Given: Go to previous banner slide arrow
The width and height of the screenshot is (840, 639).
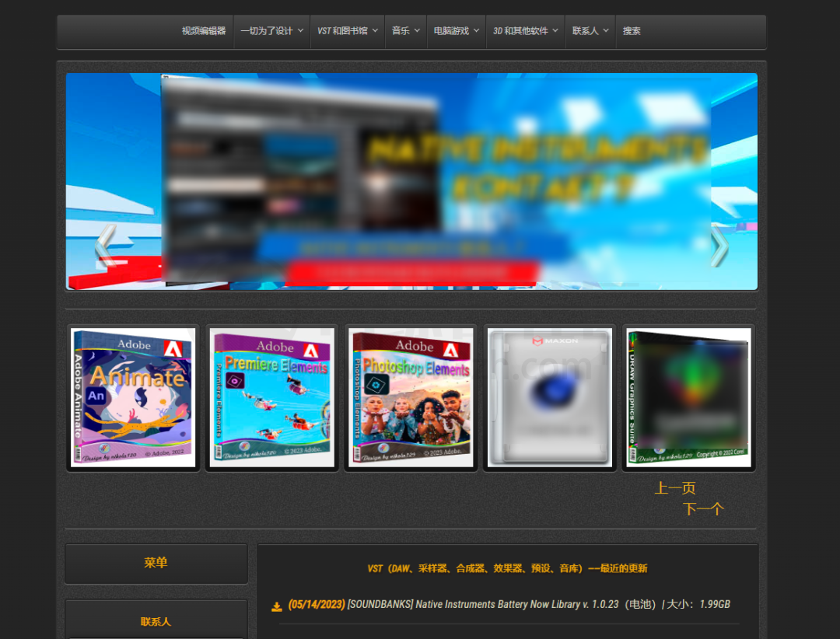Looking at the screenshot, I should point(106,246).
